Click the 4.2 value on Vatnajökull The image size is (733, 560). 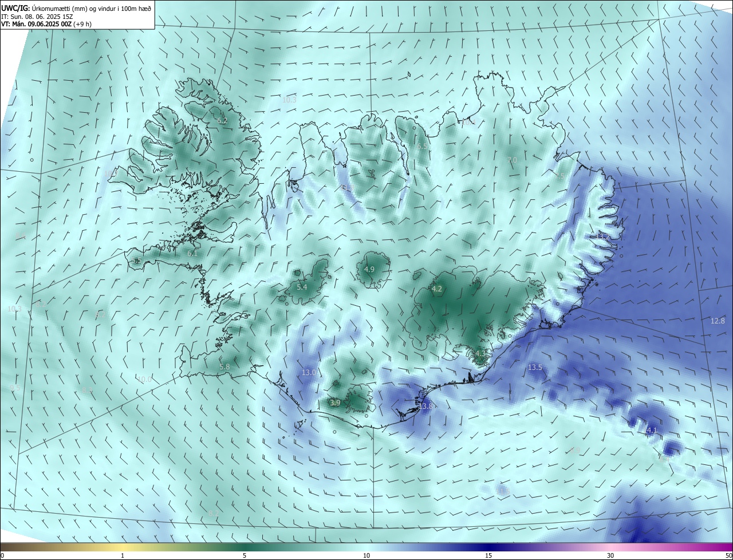pyautogui.click(x=437, y=289)
